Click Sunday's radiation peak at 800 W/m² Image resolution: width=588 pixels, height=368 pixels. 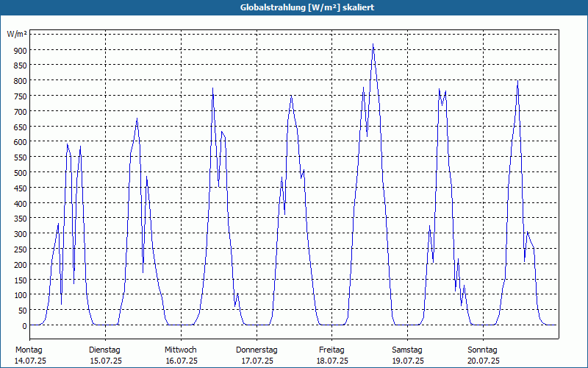pyautogui.click(x=517, y=81)
